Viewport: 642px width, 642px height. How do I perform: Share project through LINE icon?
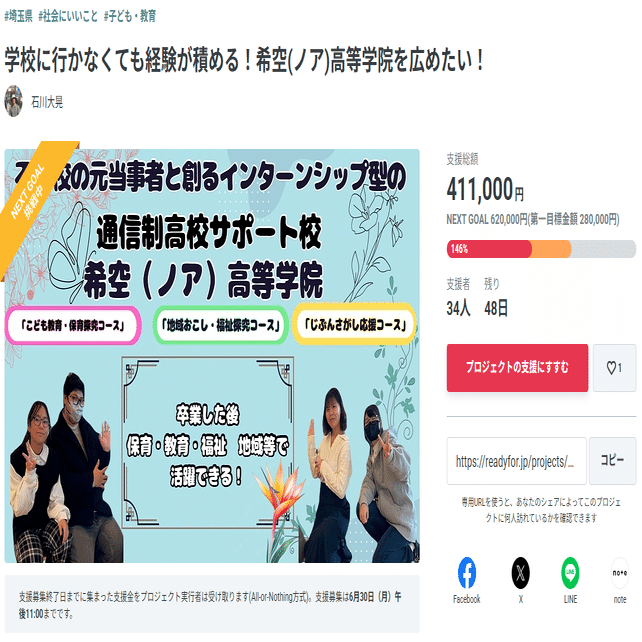(x=570, y=572)
